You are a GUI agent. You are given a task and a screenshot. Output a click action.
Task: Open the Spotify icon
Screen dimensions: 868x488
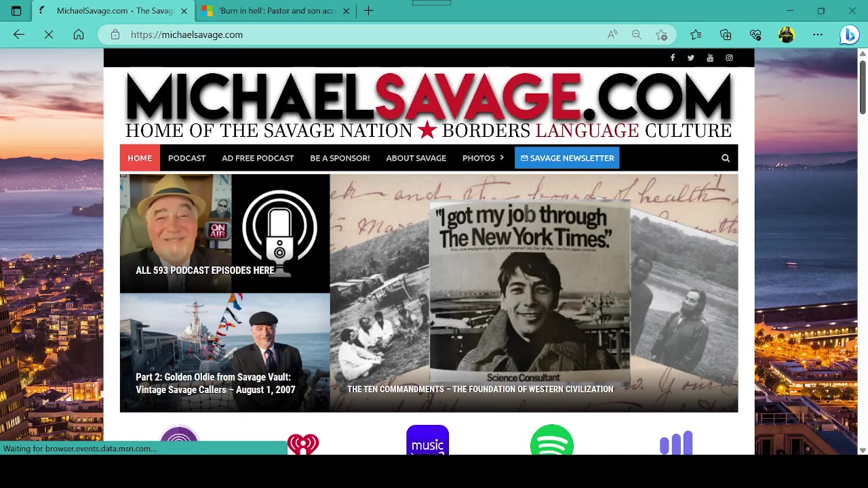[x=552, y=440]
